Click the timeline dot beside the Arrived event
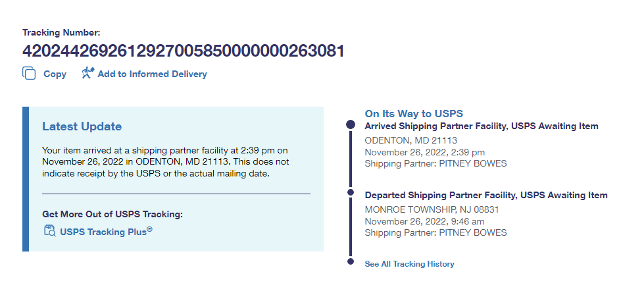 tap(351, 125)
